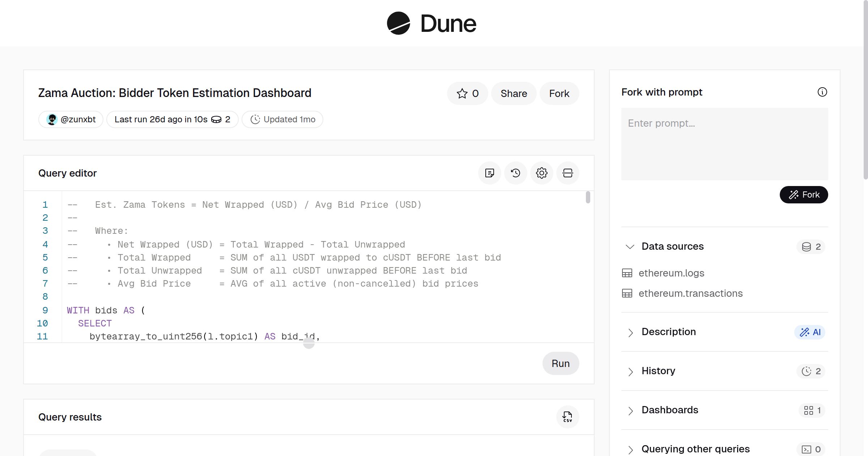Open @zunxbt's profile
This screenshot has height=456, width=868.
click(71, 119)
